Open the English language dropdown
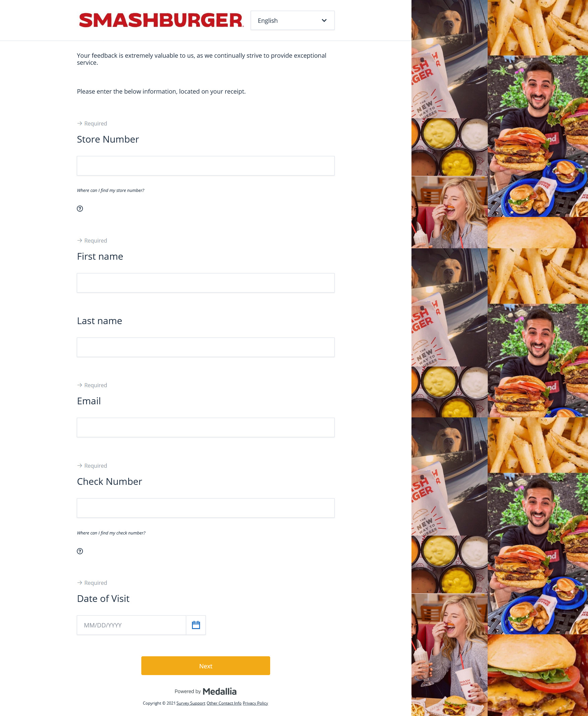This screenshot has height=716, width=588. tap(292, 20)
